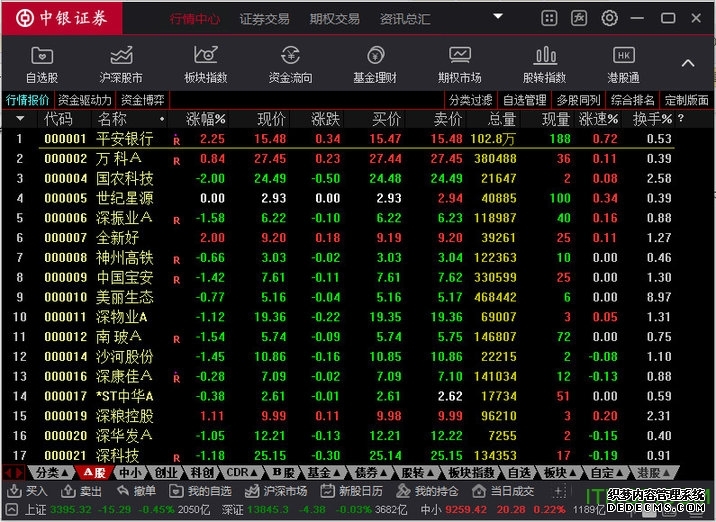Click the 撤单 cancel order icon
The height and width of the screenshot is (522, 716).
[x=136, y=491]
